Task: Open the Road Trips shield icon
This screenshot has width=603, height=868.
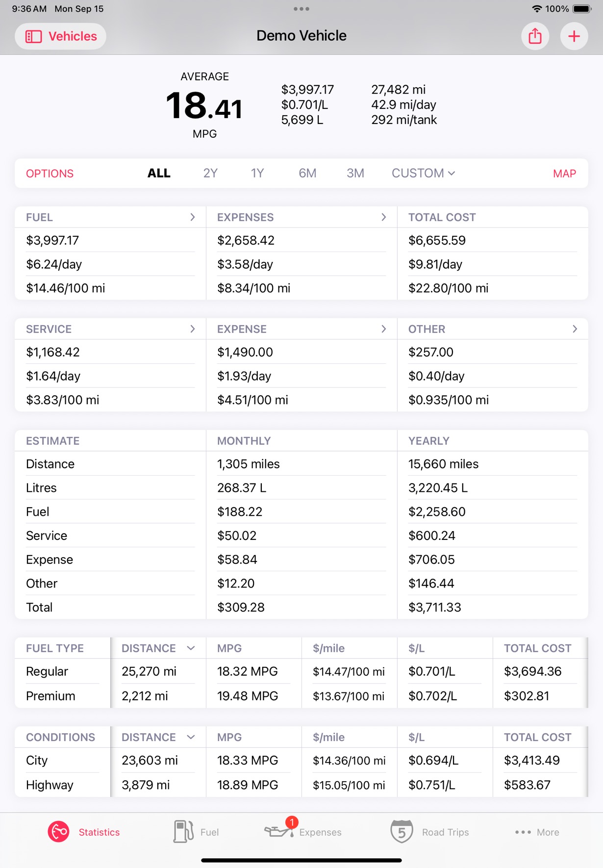Action: (402, 832)
